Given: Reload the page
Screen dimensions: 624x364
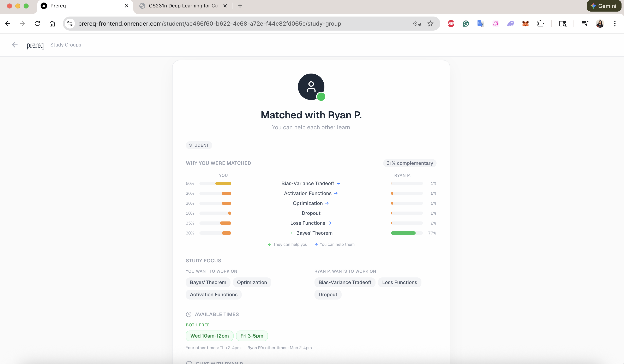Looking at the screenshot, I should 37,24.
